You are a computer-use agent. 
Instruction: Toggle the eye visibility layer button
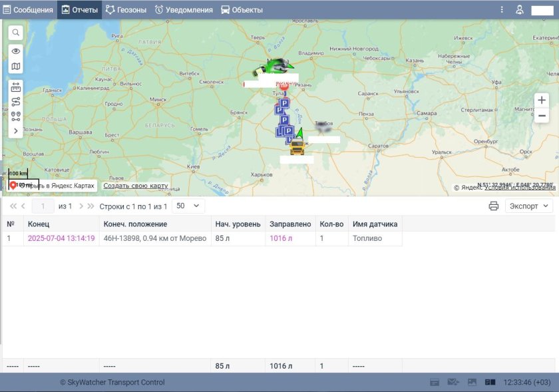point(16,51)
